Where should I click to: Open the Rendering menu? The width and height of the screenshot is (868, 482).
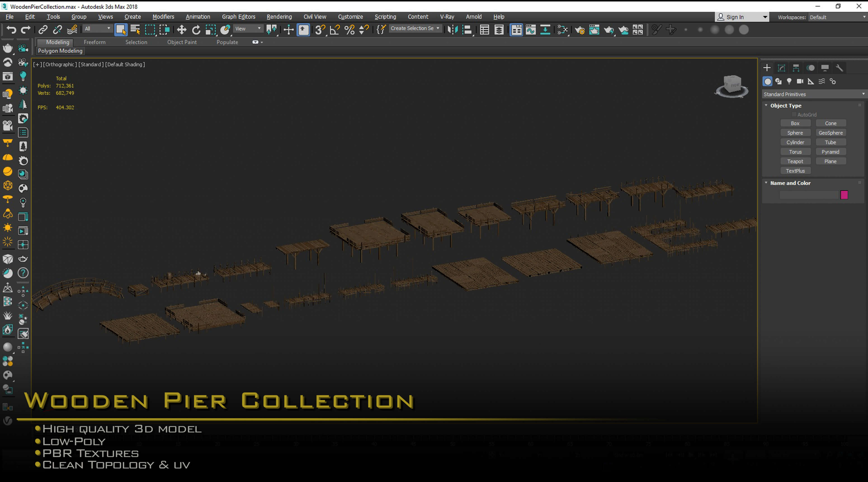(279, 16)
